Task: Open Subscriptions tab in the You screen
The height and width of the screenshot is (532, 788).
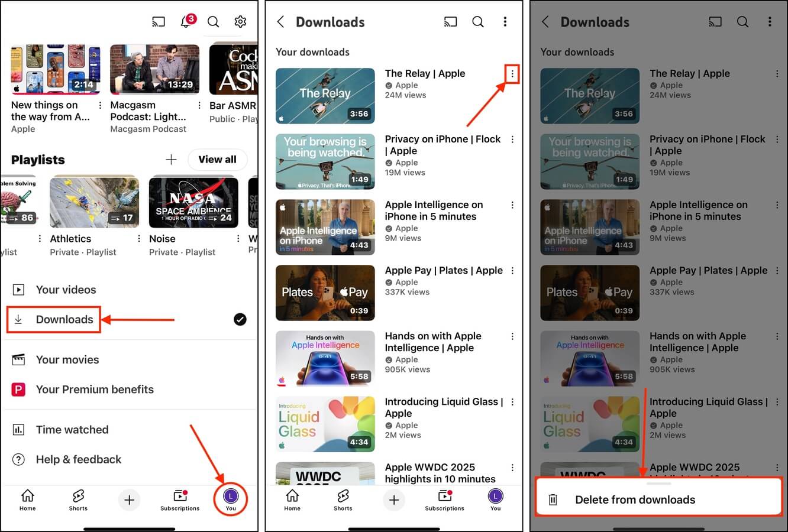Action: tap(180, 499)
